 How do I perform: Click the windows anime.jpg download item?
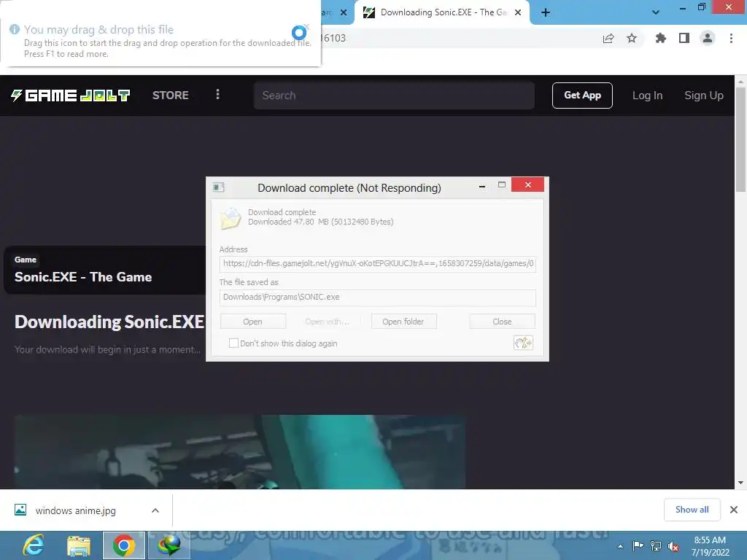[86, 510]
